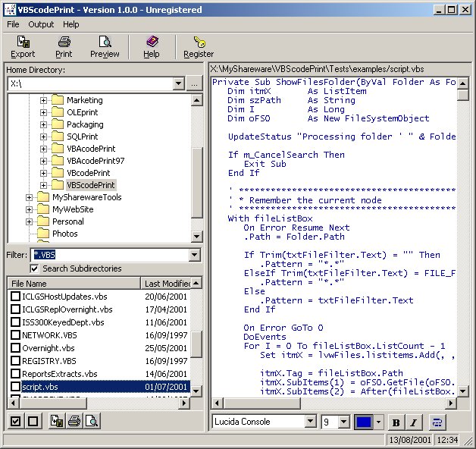Open the Home Directory drive dropdown
Screen dimensions: 476x449
tap(179, 83)
